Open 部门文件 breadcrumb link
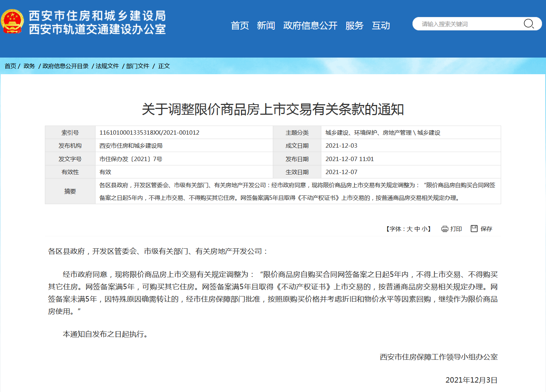Viewport: 546px width, 392px height. [137, 66]
